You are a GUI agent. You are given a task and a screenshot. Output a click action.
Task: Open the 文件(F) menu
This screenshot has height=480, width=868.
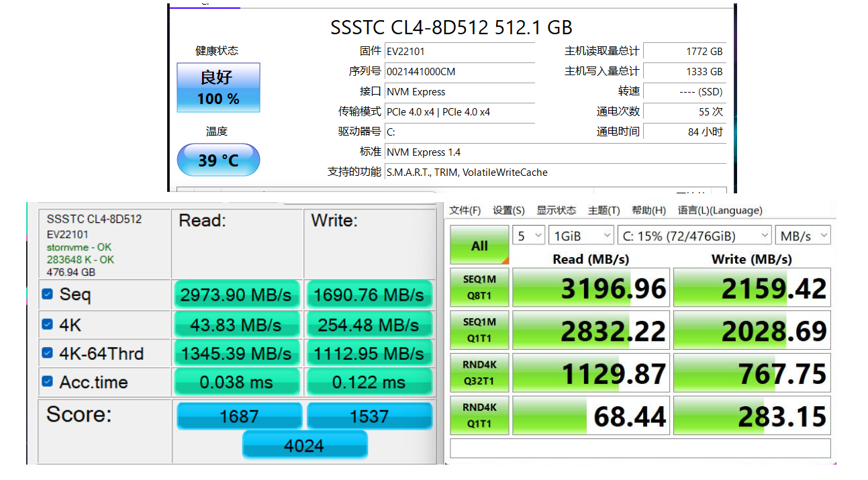pos(465,210)
